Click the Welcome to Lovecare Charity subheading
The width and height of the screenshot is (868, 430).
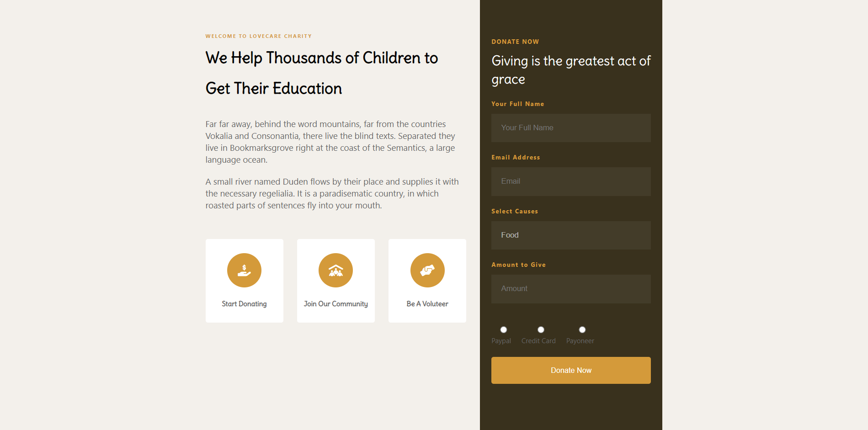(x=259, y=36)
